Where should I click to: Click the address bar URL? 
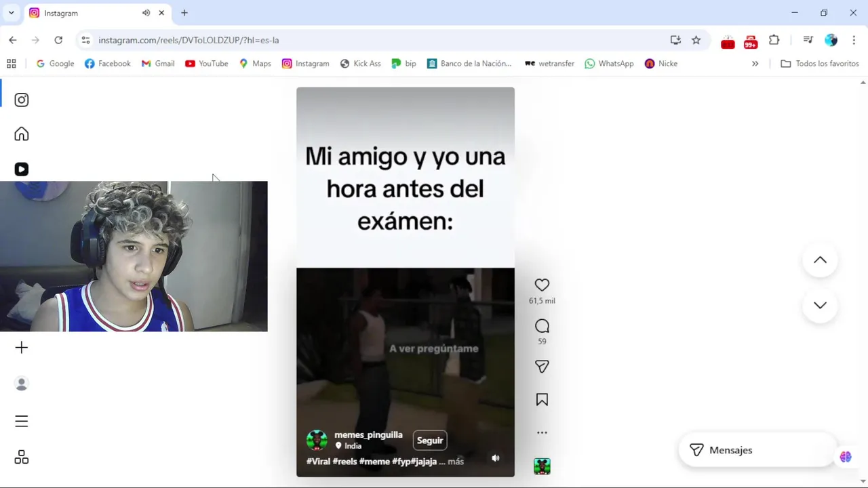point(189,40)
